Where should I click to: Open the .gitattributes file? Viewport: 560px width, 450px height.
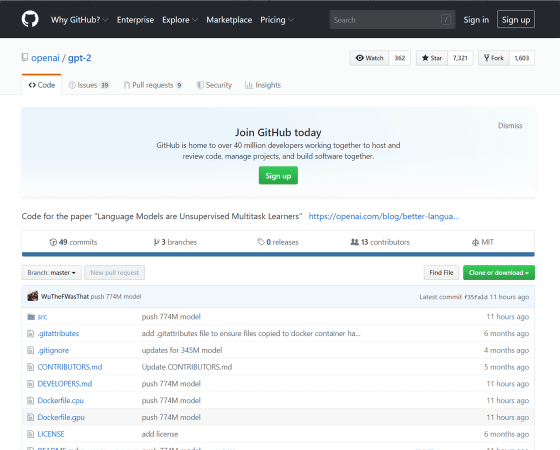[58, 334]
